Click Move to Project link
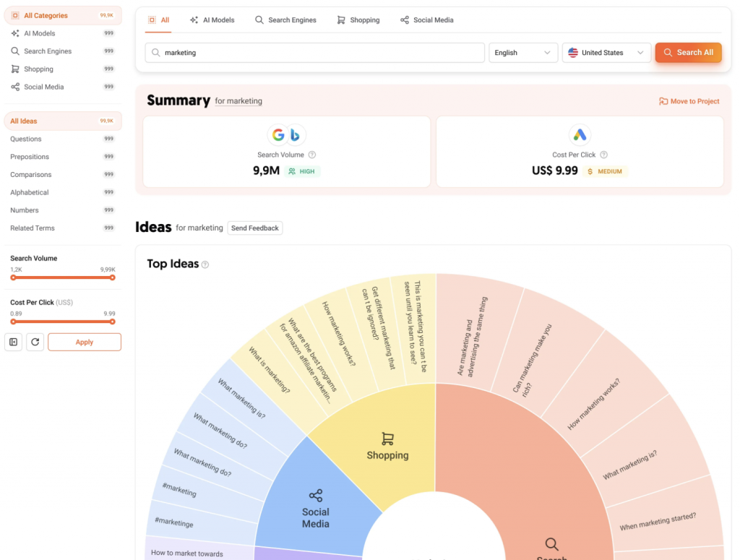Viewport: 740px width, 560px height. (x=689, y=101)
